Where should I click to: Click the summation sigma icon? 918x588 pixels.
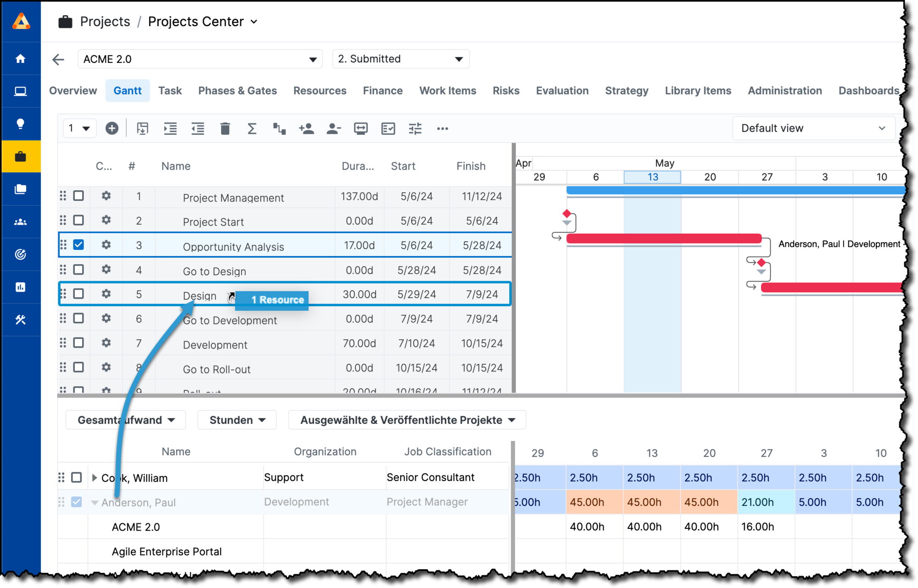coord(252,128)
